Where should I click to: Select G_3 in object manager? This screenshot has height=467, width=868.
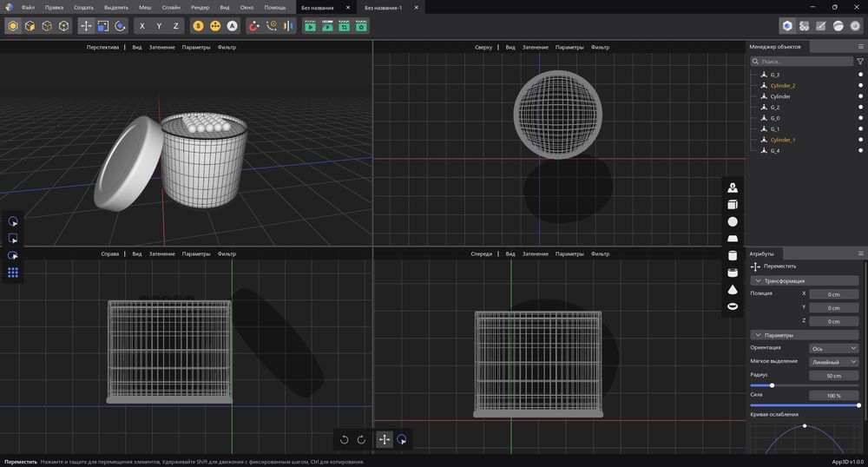[775, 75]
